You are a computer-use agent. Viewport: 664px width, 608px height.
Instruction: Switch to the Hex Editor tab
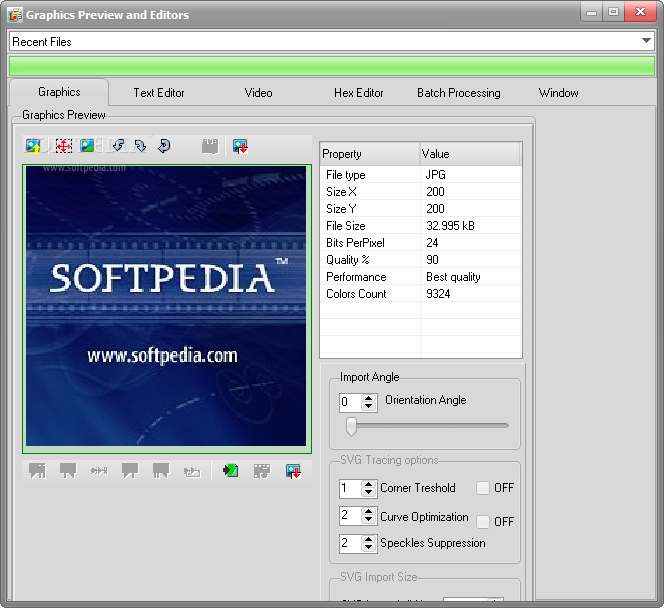358,93
